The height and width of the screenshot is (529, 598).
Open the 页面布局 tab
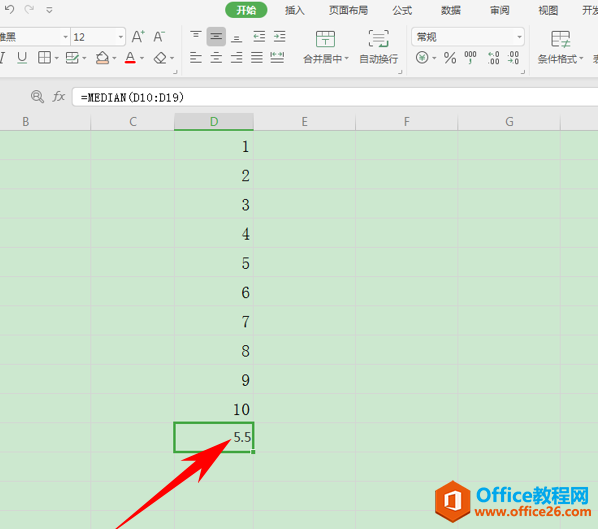(348, 10)
